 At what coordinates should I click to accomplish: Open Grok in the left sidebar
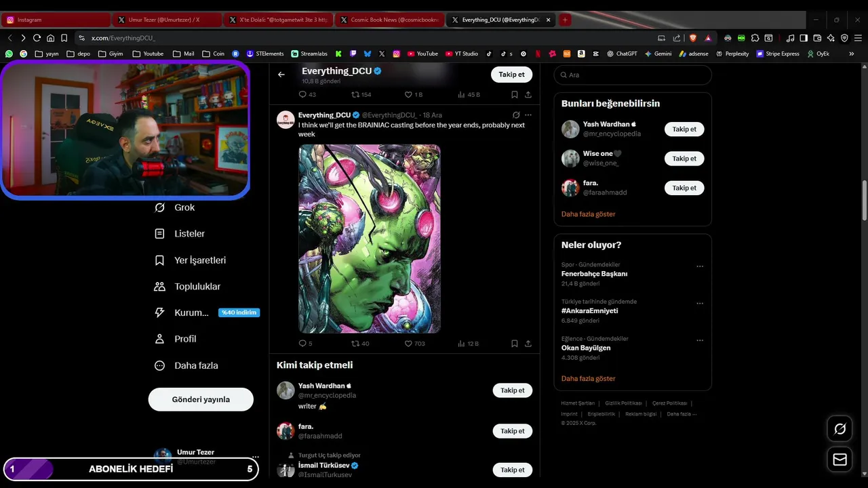pos(174,207)
